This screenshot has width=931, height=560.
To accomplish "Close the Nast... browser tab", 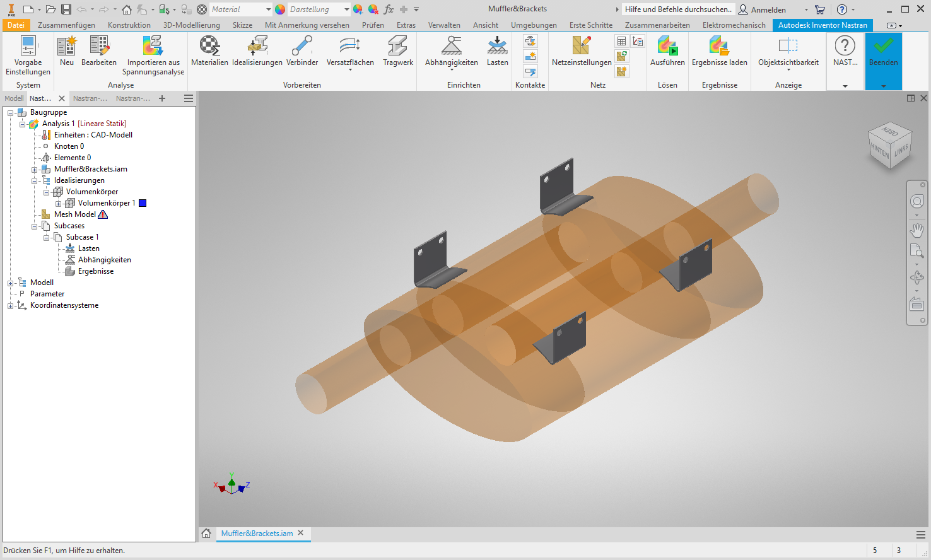I will coord(62,98).
